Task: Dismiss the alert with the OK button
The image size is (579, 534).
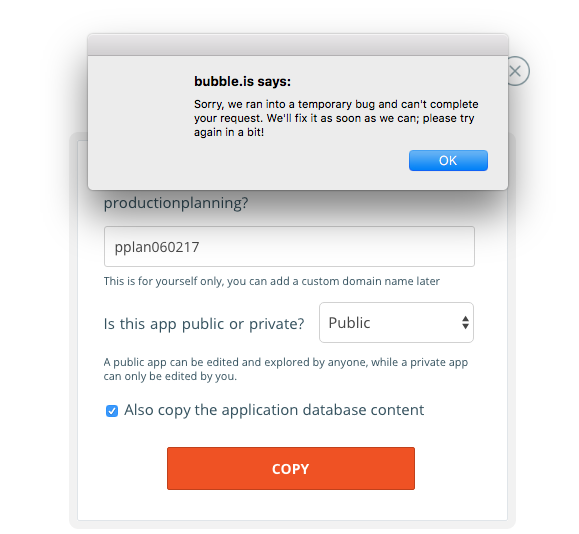Action: 448,160
